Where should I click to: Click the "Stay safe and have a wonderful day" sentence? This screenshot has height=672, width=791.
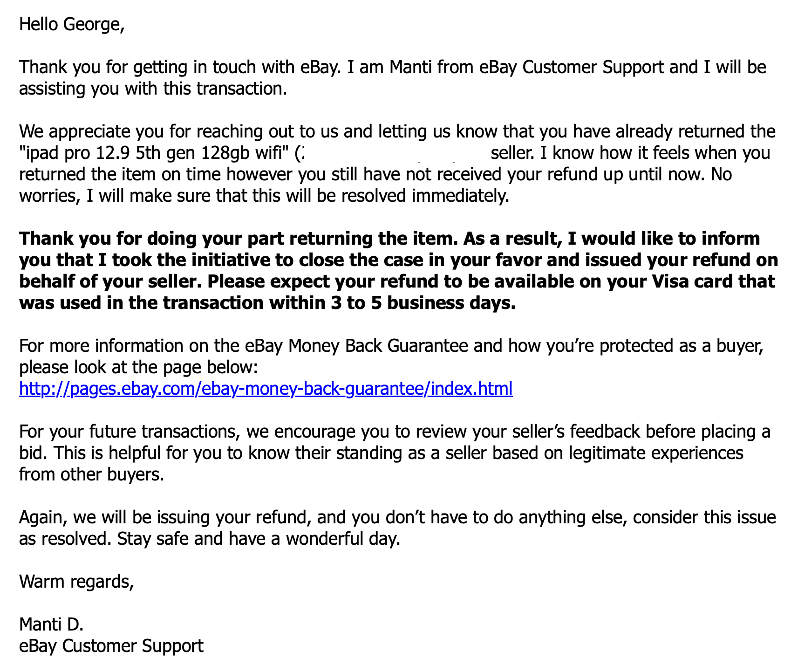click(x=259, y=539)
